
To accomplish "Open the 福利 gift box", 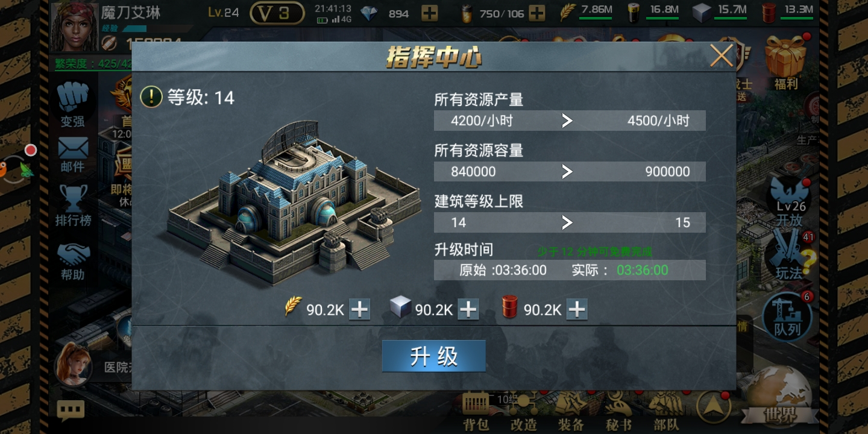I will (x=785, y=63).
